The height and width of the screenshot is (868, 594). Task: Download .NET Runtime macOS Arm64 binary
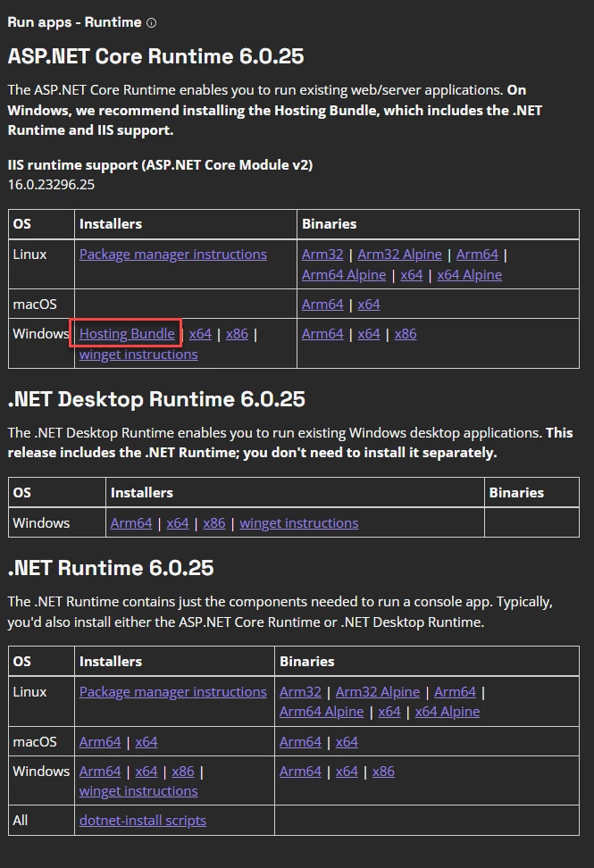[x=300, y=742]
